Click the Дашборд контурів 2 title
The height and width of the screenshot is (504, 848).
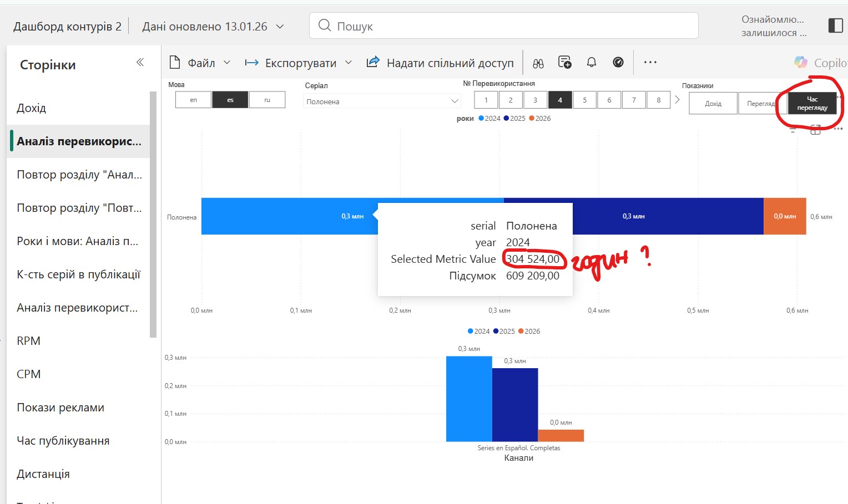click(67, 26)
